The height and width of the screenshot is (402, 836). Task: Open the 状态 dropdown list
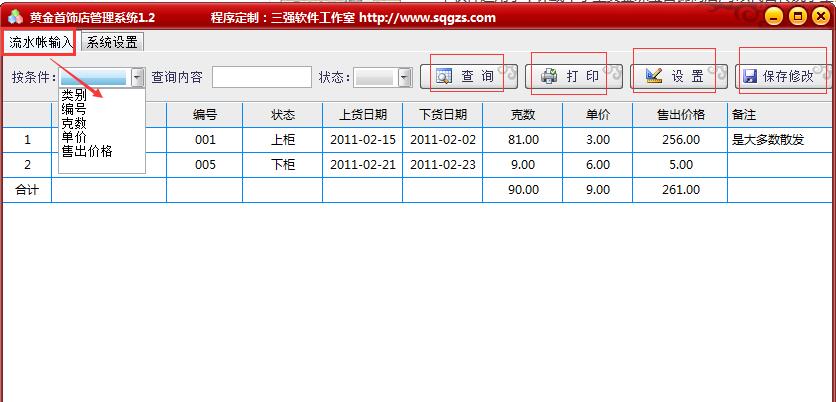pos(405,77)
